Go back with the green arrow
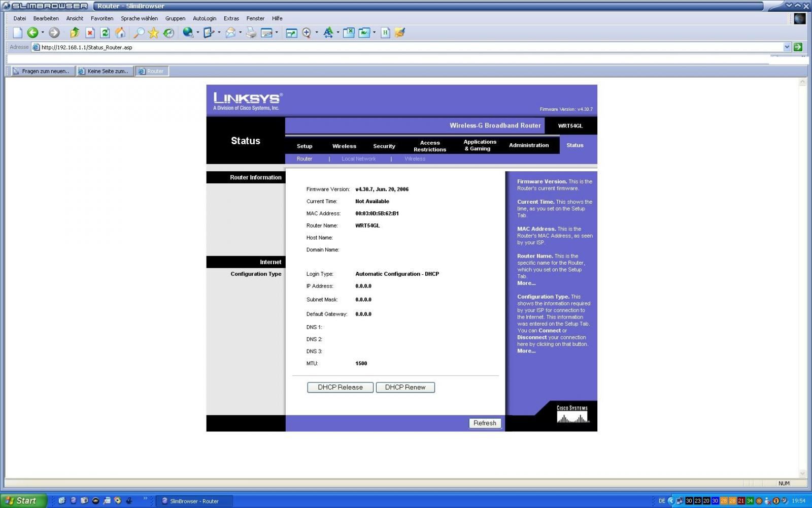Image resolution: width=812 pixels, height=508 pixels. pos(32,33)
